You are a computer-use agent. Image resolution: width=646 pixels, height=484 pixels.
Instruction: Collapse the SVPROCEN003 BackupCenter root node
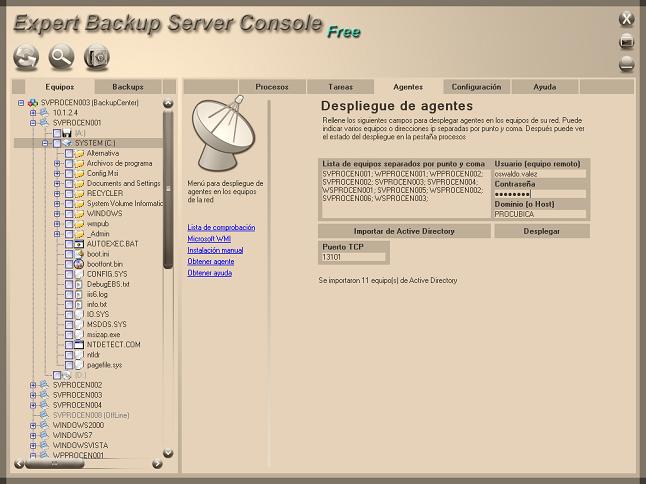pos(21,103)
